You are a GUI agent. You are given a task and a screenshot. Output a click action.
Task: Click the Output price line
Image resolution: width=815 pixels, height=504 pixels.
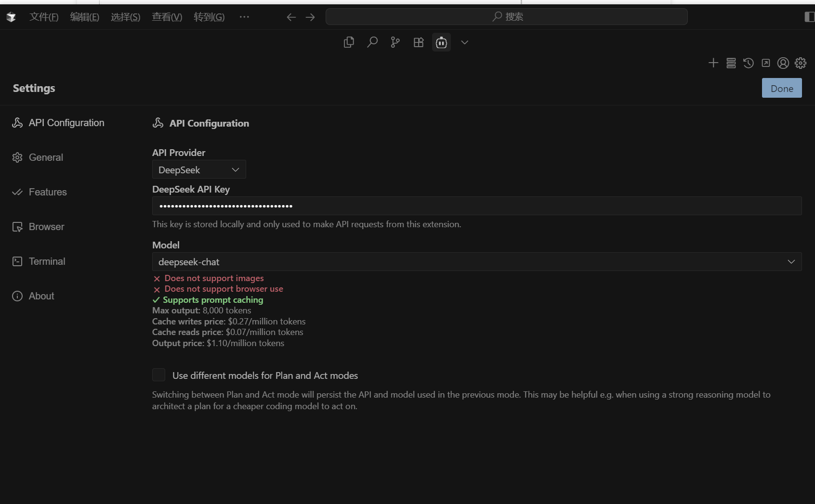(218, 343)
